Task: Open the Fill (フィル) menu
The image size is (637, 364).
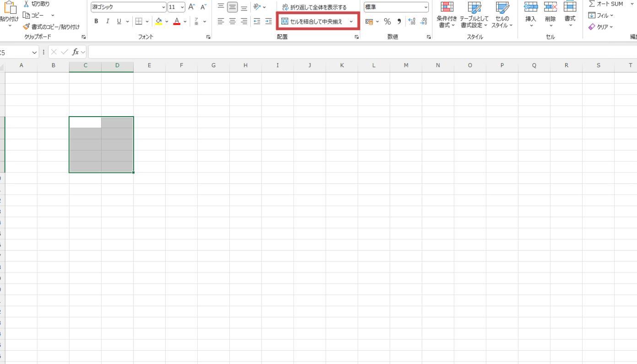Action: pyautogui.click(x=601, y=16)
